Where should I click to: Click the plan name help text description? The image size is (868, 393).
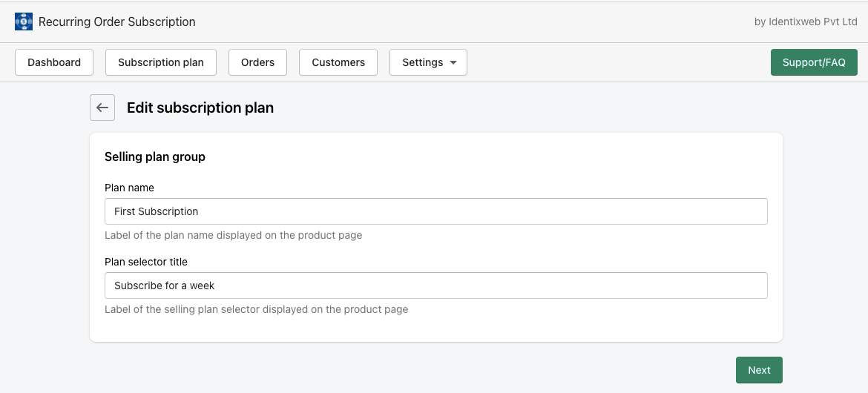pyautogui.click(x=233, y=236)
